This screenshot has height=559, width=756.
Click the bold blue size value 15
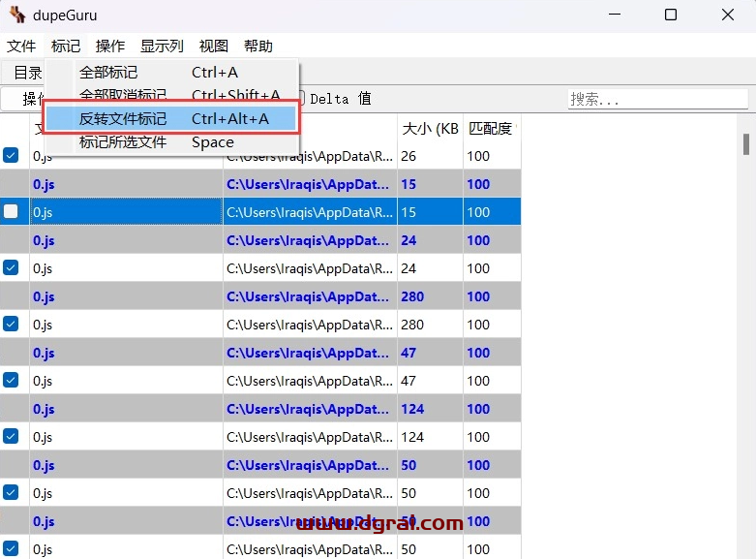pos(408,184)
